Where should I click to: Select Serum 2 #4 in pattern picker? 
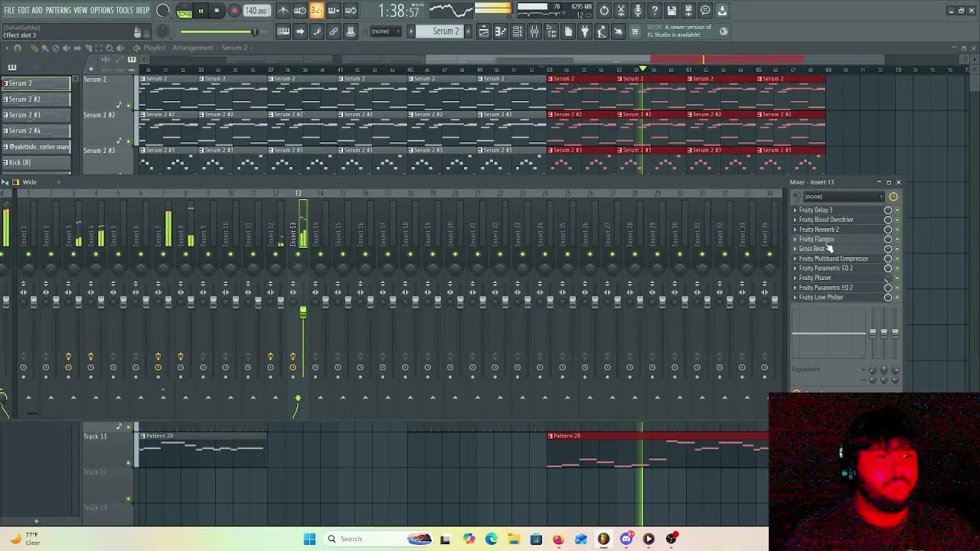pos(35,131)
